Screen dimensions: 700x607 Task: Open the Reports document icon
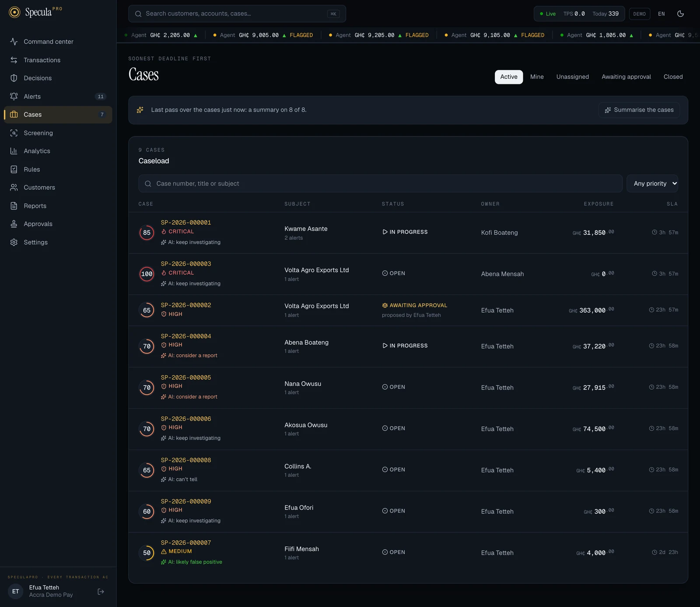click(14, 206)
